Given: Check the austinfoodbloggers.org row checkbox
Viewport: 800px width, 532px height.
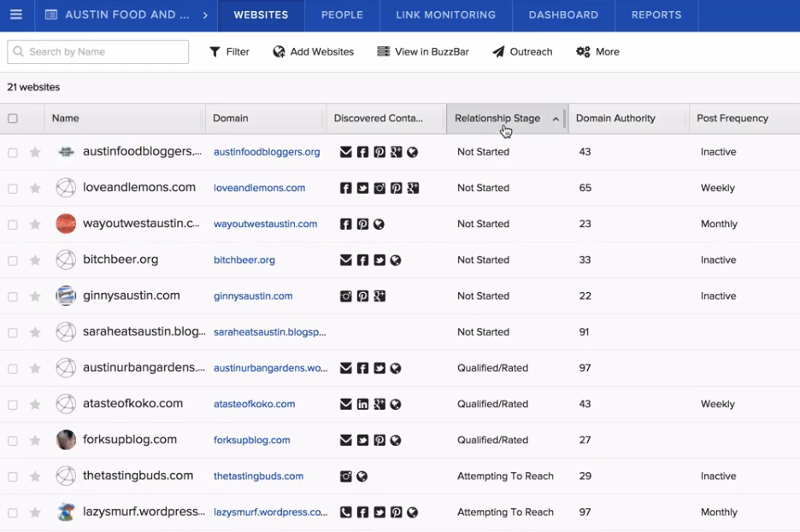Looking at the screenshot, I should [x=13, y=152].
